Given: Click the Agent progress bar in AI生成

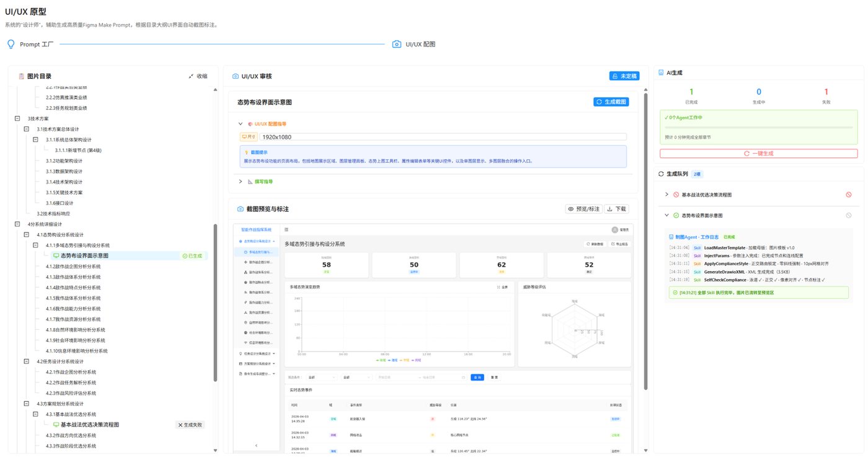Looking at the screenshot, I should pos(759,127).
